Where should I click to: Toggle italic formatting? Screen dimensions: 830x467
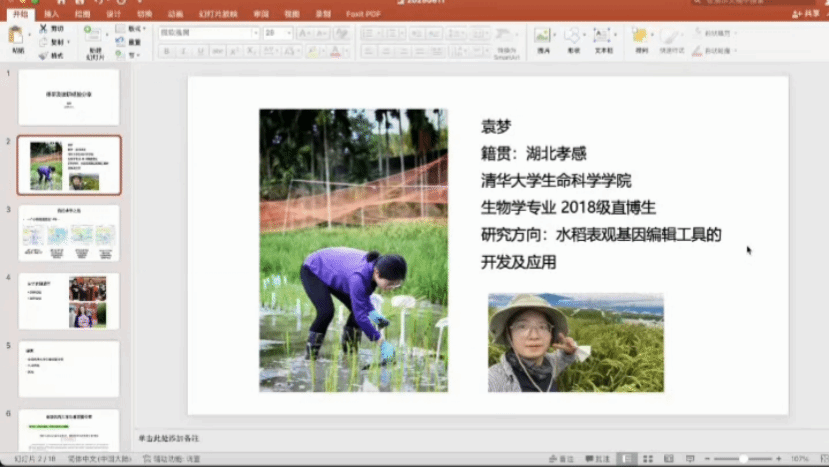tap(183, 51)
